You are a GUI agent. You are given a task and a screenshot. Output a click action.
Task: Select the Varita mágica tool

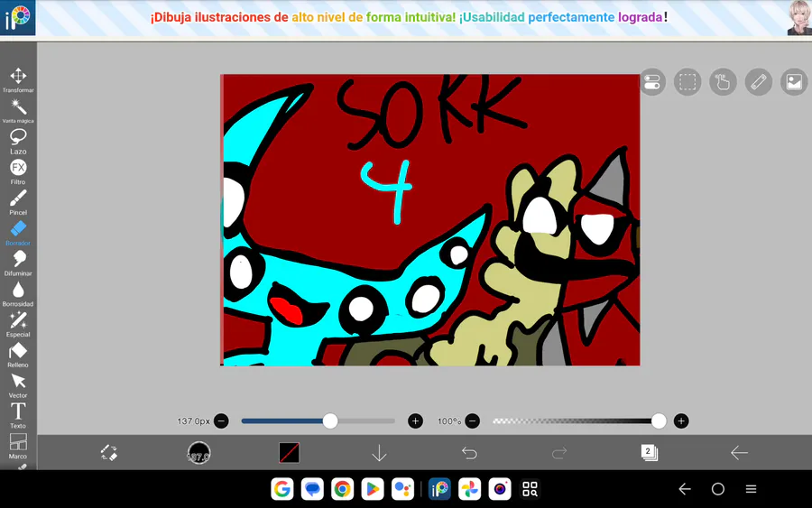(18, 111)
